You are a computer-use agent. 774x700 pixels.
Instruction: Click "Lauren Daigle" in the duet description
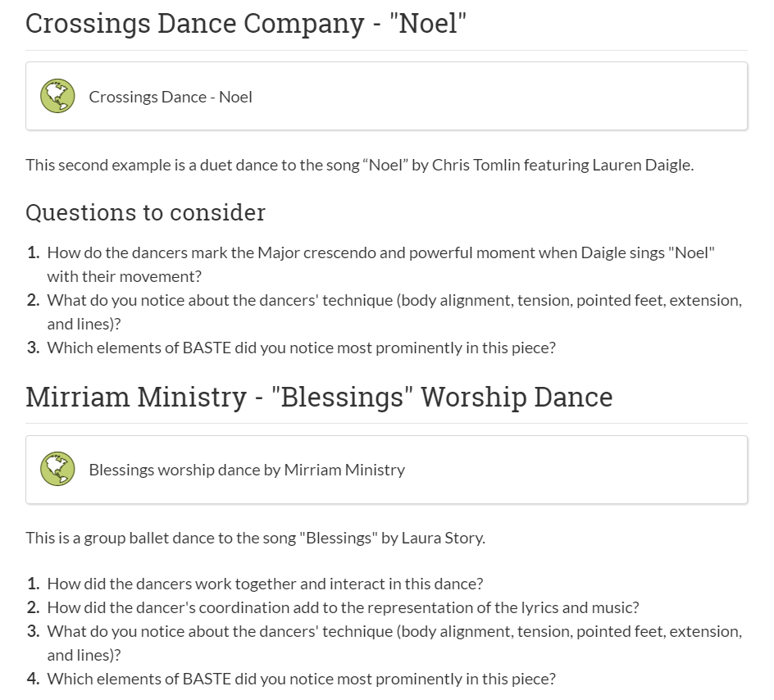pos(642,165)
